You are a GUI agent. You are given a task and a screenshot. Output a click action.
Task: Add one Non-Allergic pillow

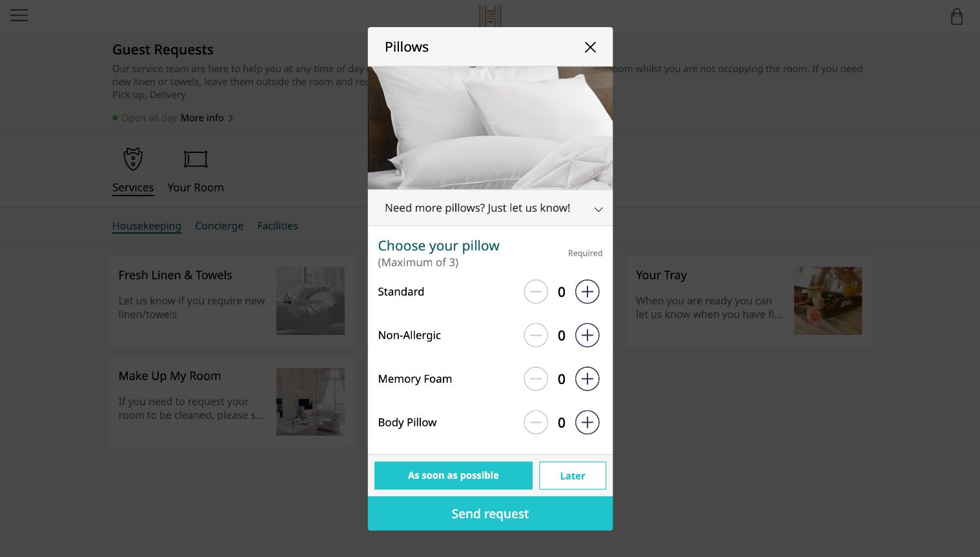[x=587, y=336]
